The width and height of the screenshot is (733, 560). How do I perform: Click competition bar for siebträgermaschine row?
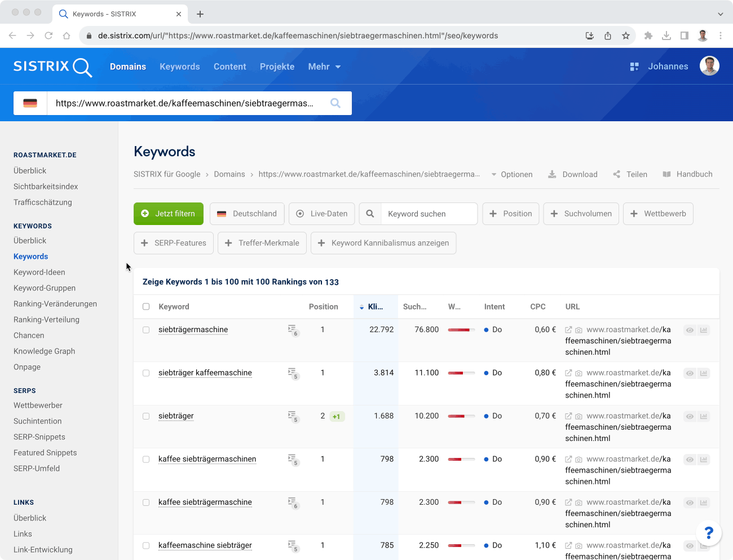click(x=461, y=330)
